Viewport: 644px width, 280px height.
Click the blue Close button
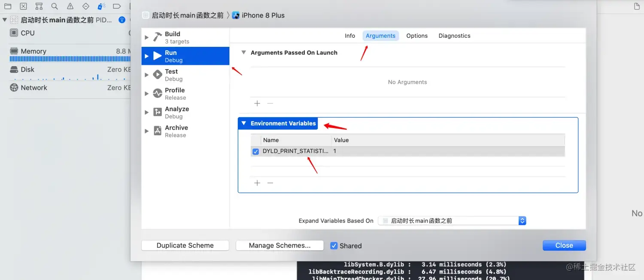click(564, 246)
